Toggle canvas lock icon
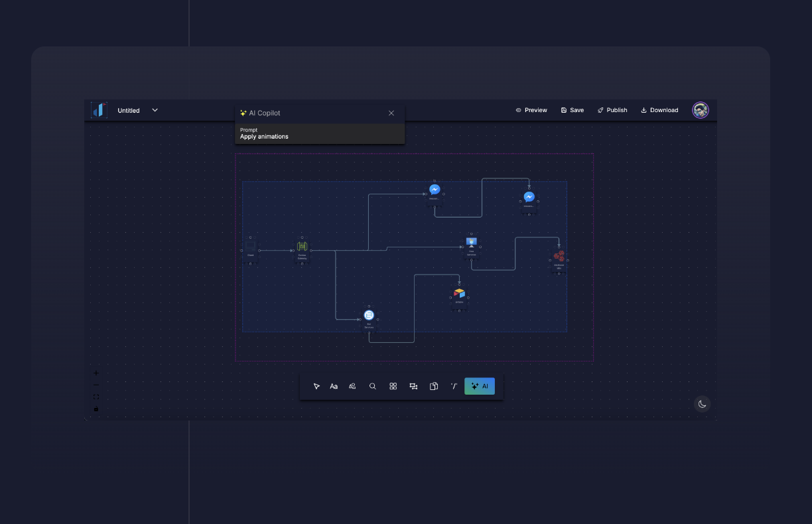The image size is (812, 524). point(96,409)
